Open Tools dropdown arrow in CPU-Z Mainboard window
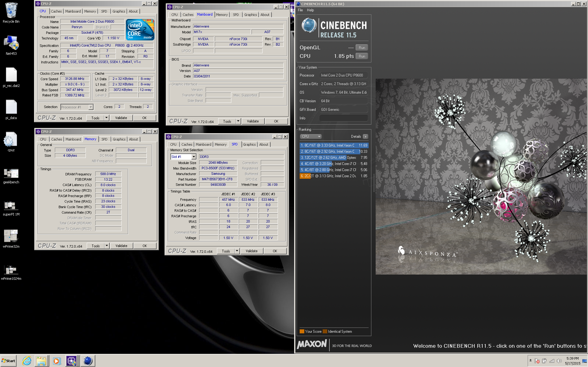588x367 pixels. click(x=238, y=121)
